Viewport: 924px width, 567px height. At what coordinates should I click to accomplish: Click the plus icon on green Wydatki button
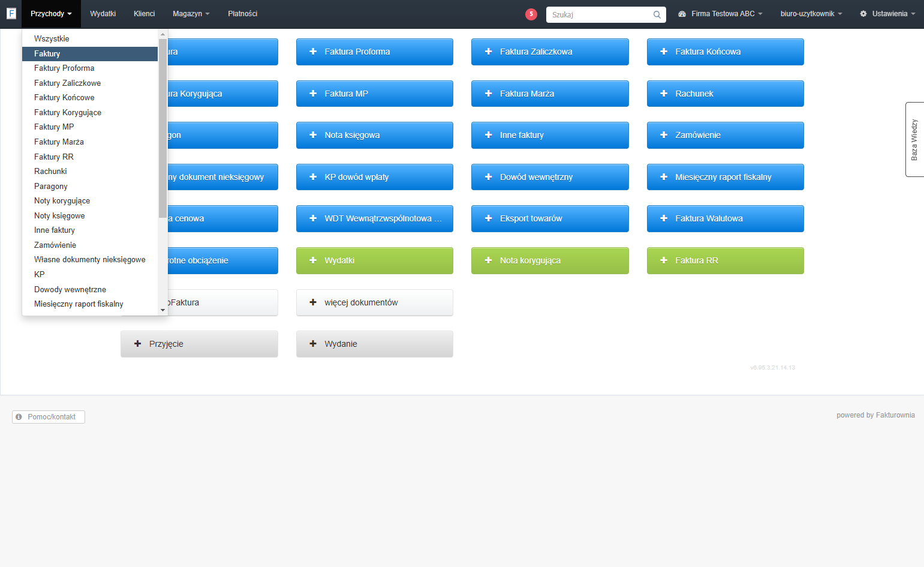[x=313, y=260]
